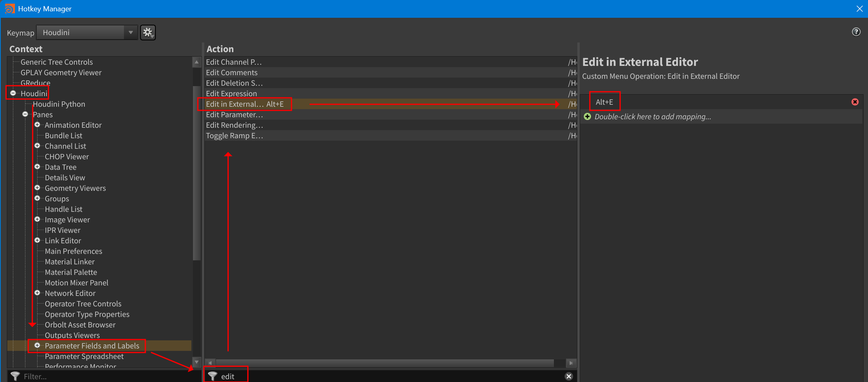Select Houdini Python context
868x382 pixels.
point(59,104)
